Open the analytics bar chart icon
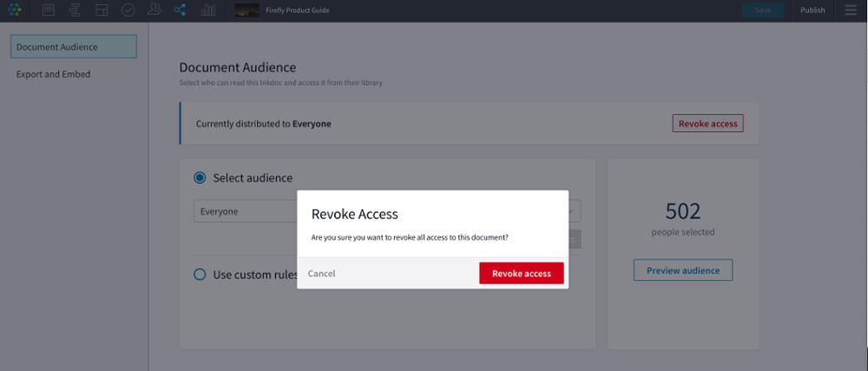Image resolution: width=868 pixels, height=371 pixels. tap(208, 10)
